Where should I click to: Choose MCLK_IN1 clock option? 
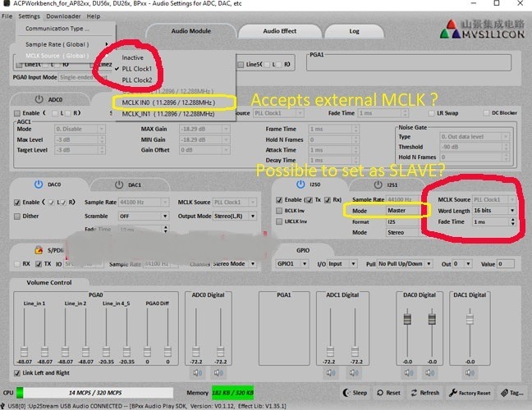[x=168, y=114]
